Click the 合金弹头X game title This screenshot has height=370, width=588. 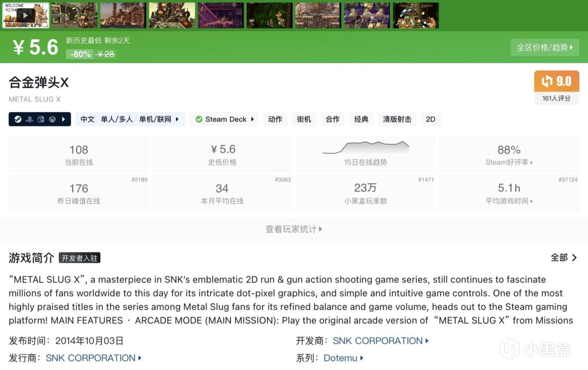39,83
